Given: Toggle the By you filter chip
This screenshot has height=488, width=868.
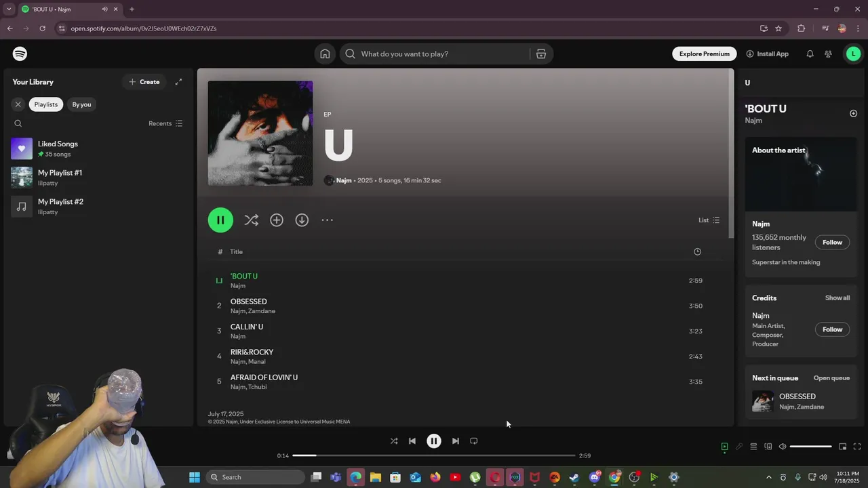Looking at the screenshot, I should click(81, 104).
